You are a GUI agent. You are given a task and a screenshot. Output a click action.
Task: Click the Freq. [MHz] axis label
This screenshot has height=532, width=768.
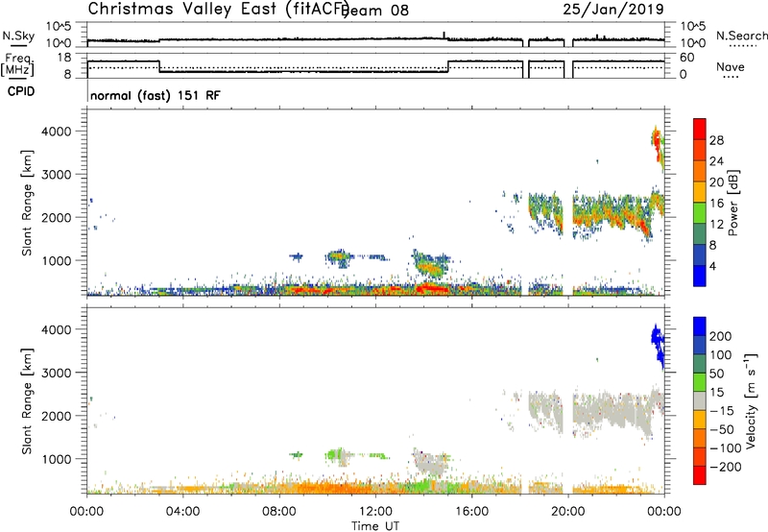pos(17,64)
